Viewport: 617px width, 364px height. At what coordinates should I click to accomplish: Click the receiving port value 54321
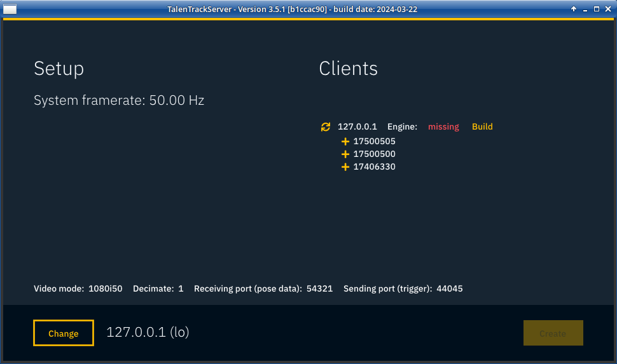click(319, 289)
